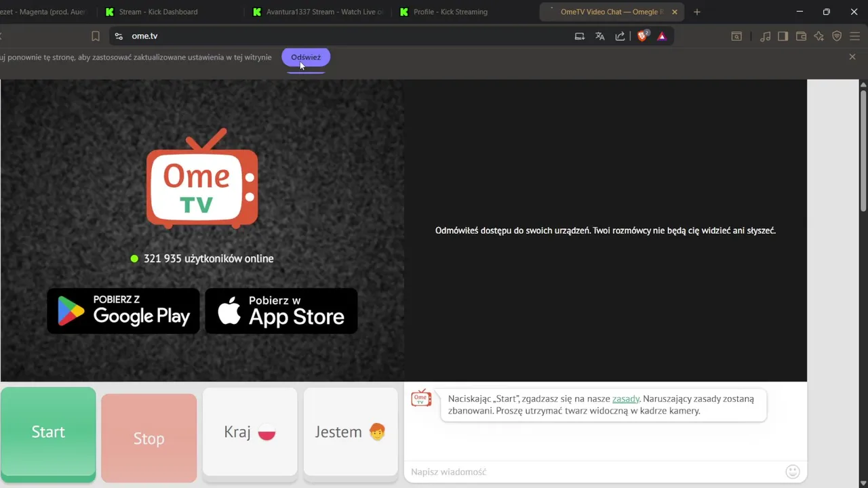Click the install app icon in address bar
This screenshot has width=868, height=488.
point(580,37)
